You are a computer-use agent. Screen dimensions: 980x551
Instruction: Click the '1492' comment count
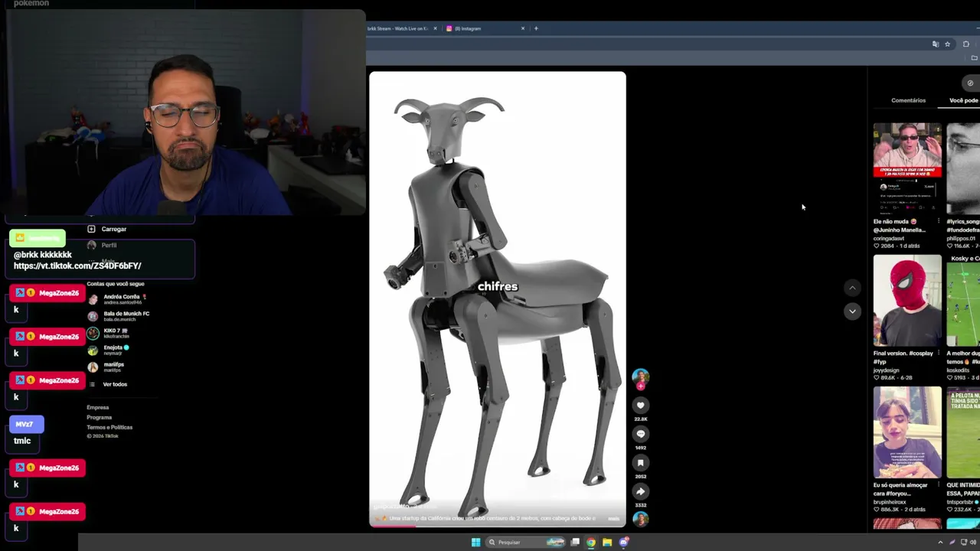pyautogui.click(x=641, y=448)
